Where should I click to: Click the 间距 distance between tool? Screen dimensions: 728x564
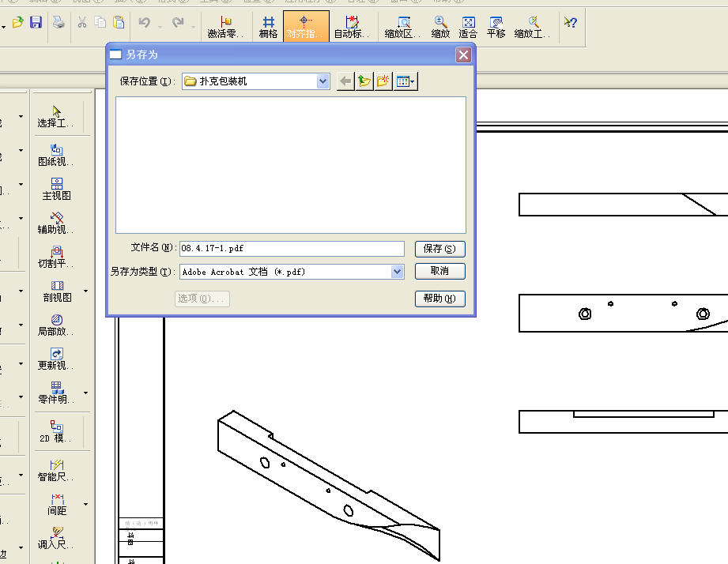(57, 504)
